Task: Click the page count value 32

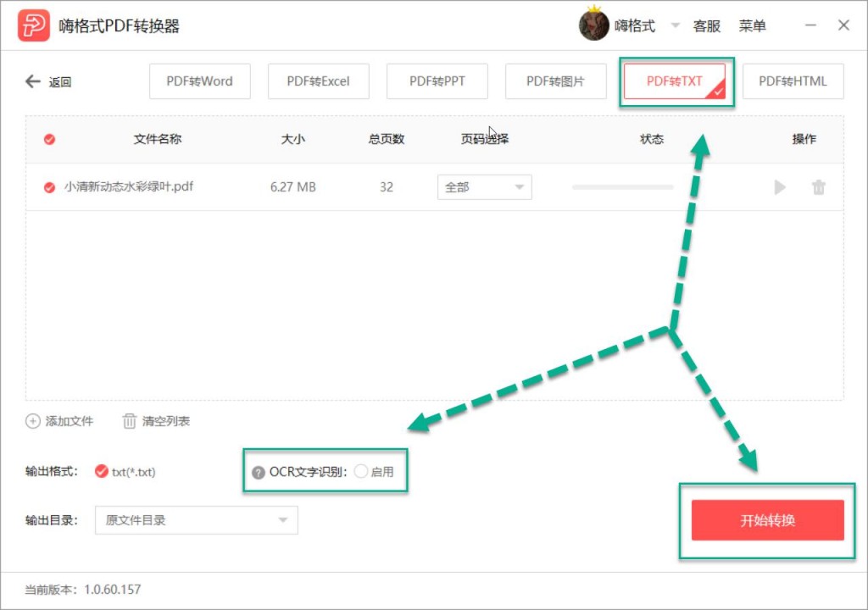Action: click(x=387, y=187)
